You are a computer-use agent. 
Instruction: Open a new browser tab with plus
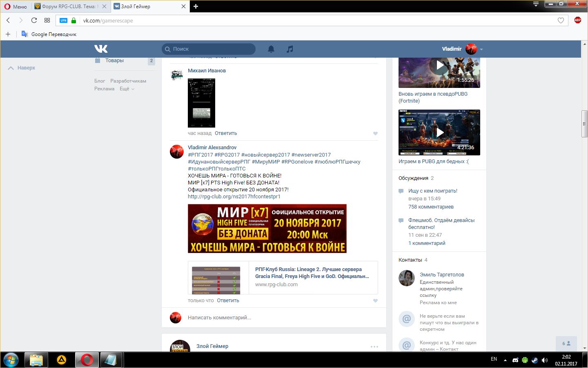(196, 7)
